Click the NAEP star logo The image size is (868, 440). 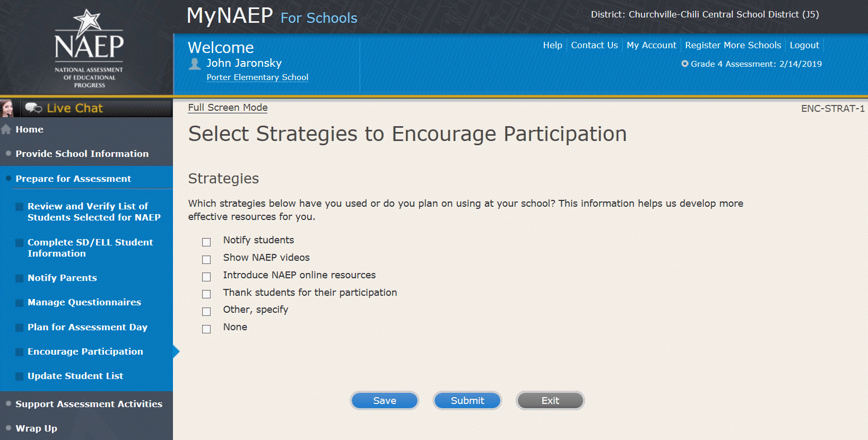coord(88,47)
